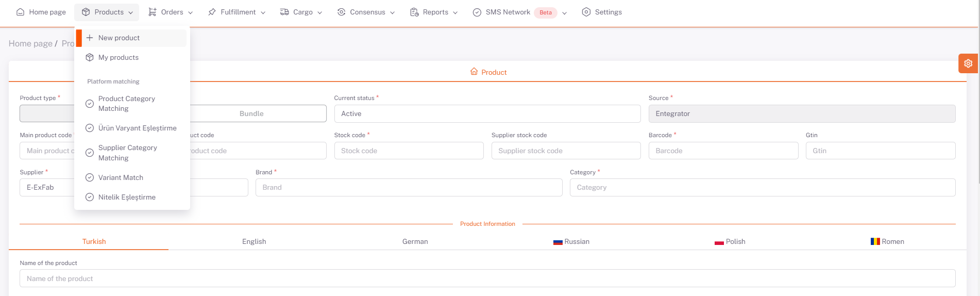Click the Orders cart icon
The width and height of the screenshot is (980, 296).
pos(153,12)
